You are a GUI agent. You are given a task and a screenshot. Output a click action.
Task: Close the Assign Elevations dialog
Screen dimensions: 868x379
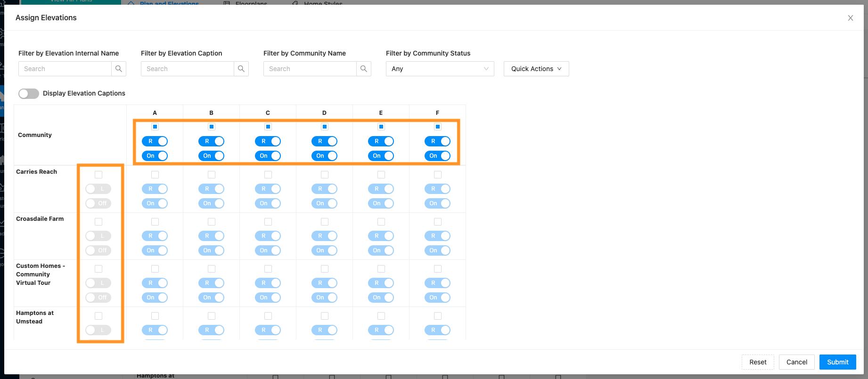click(851, 18)
